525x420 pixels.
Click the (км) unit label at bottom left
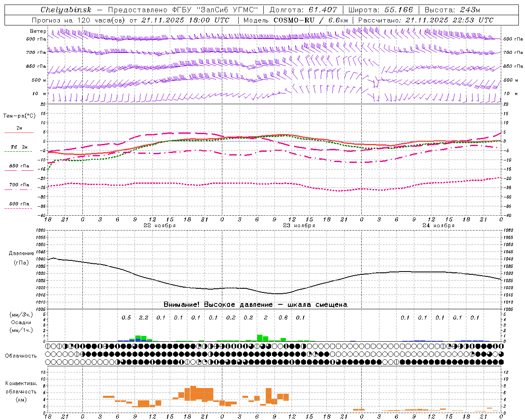click(x=21, y=399)
